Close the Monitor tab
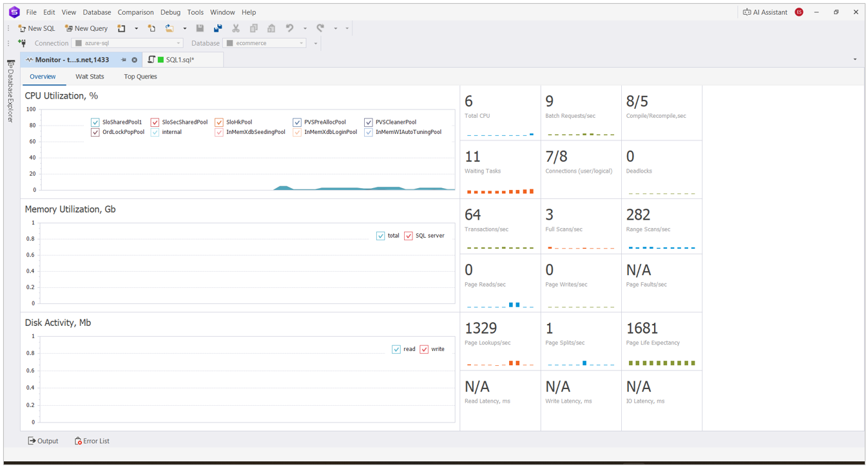868x467 pixels. coord(135,60)
